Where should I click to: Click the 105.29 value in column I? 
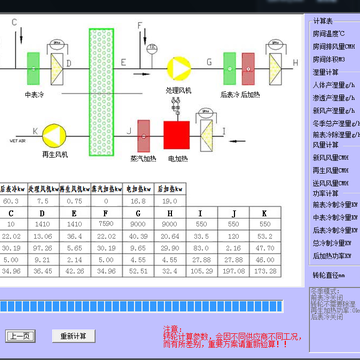pos(202,271)
